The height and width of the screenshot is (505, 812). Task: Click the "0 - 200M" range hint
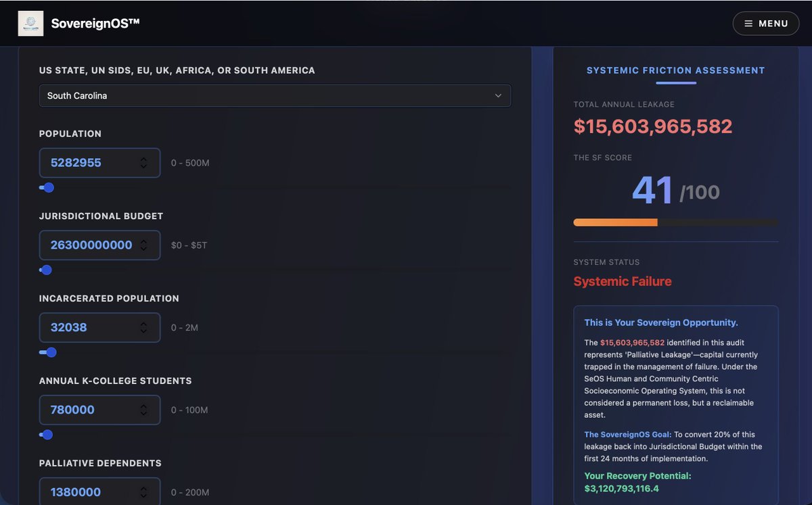190,492
